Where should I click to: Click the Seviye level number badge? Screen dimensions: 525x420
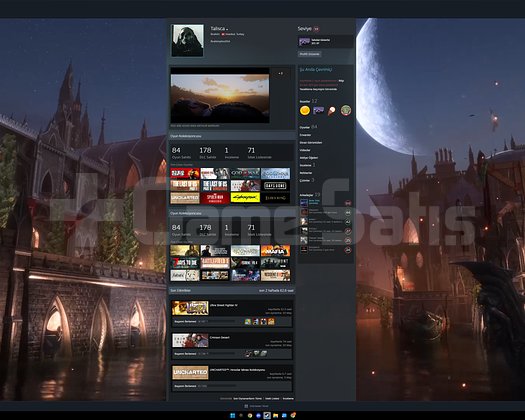pos(316,29)
